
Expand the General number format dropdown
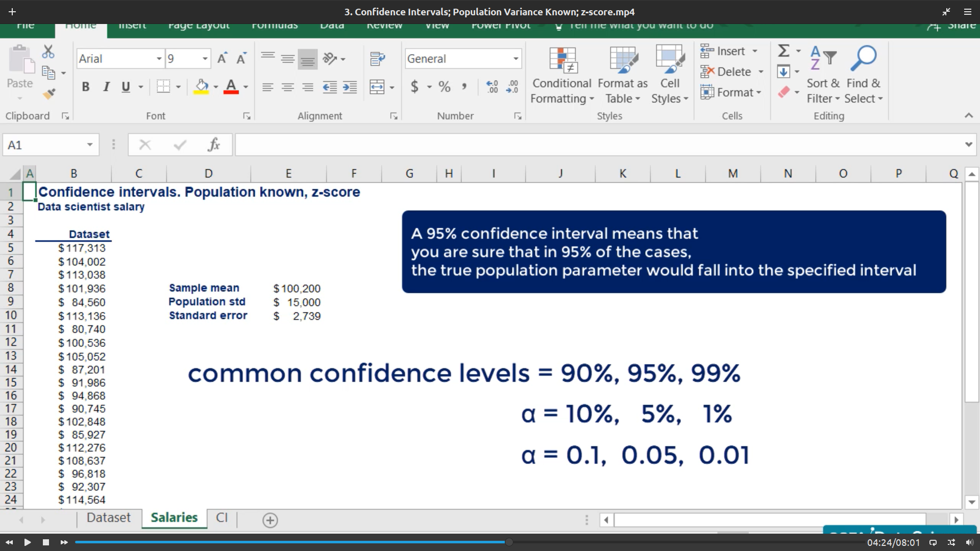click(x=516, y=59)
